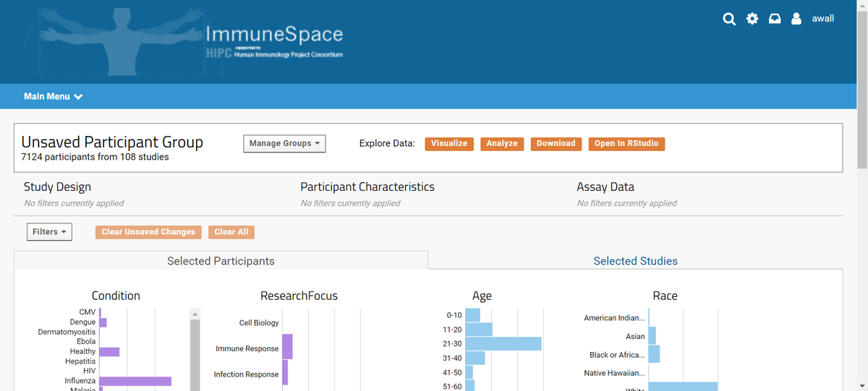The width and height of the screenshot is (868, 391).
Task: Click the Race chart title
Action: [x=665, y=296]
